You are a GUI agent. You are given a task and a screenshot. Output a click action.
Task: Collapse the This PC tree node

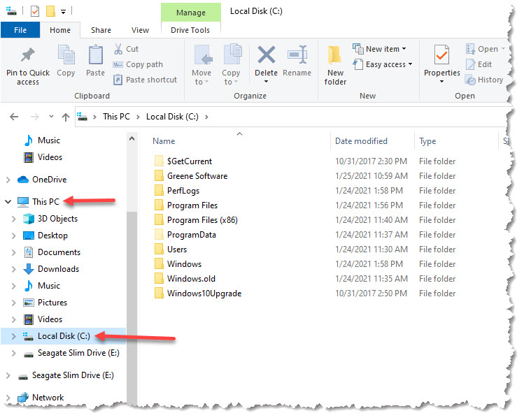click(x=8, y=202)
